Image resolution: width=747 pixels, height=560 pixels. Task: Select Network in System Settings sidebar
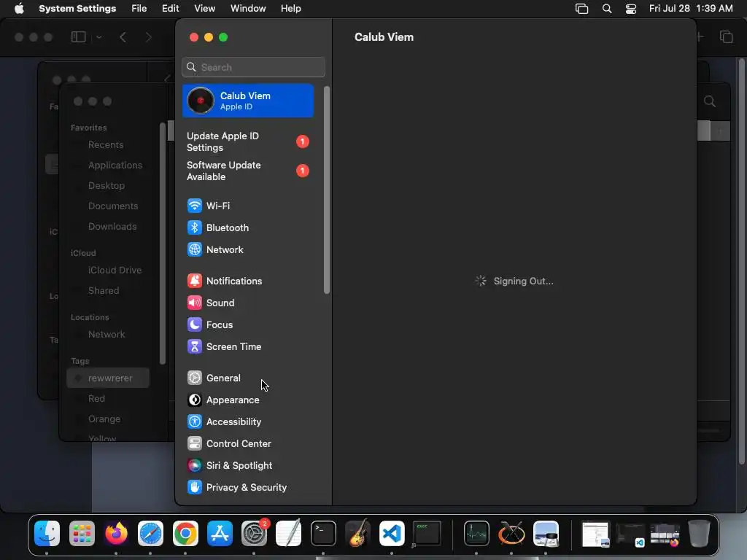[x=248, y=249]
